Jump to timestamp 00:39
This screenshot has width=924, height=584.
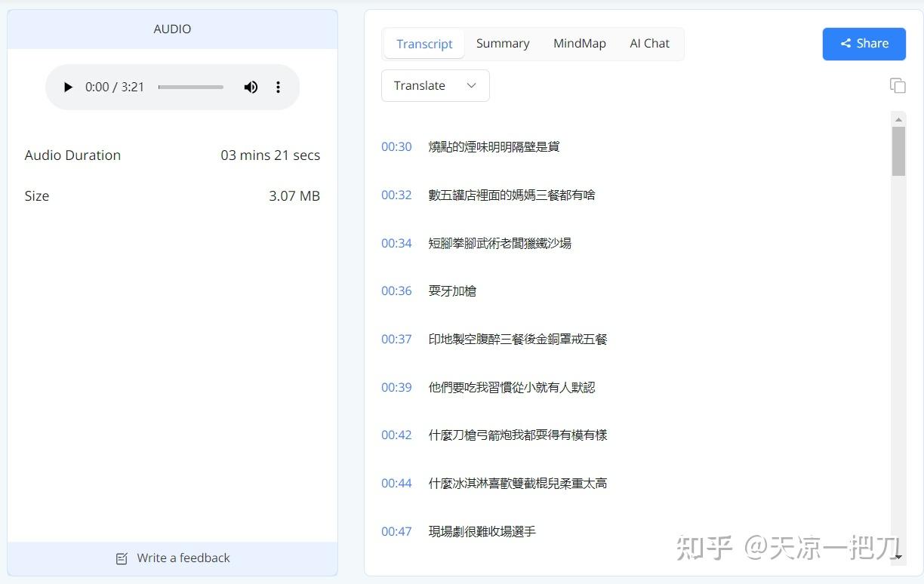396,387
